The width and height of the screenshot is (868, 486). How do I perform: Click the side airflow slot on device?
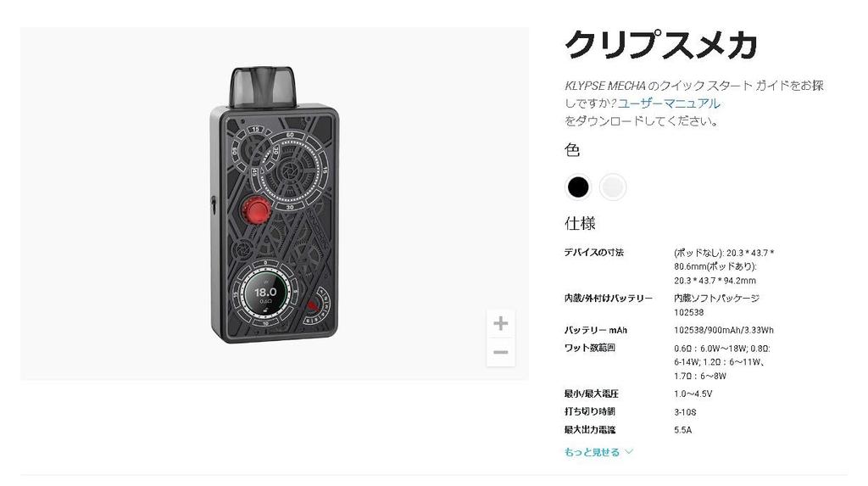tap(214, 204)
